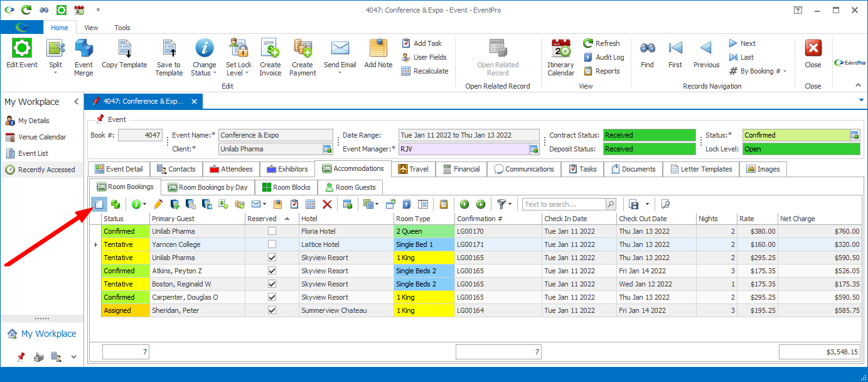
Task: Check Reserved for the Yarncen College row
Action: (272, 244)
